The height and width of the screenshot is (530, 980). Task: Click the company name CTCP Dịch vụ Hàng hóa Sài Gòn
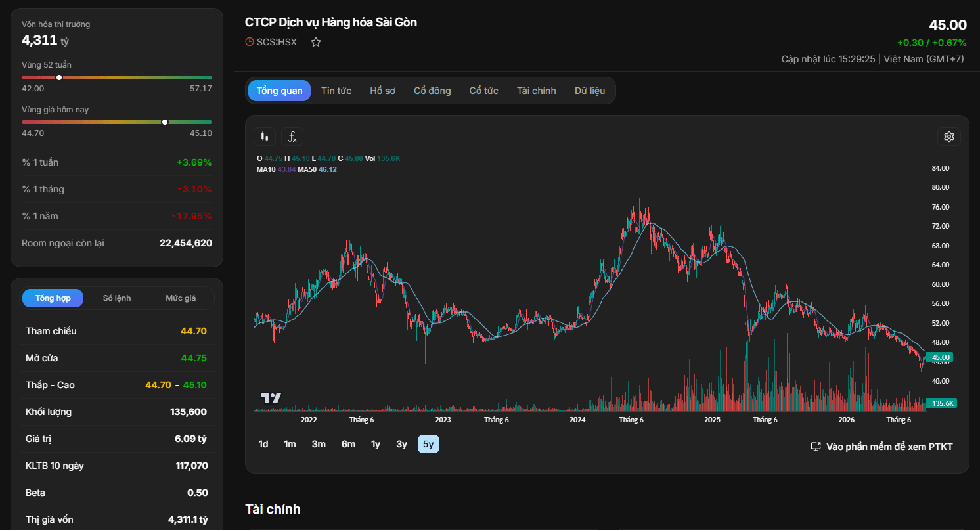point(331,22)
